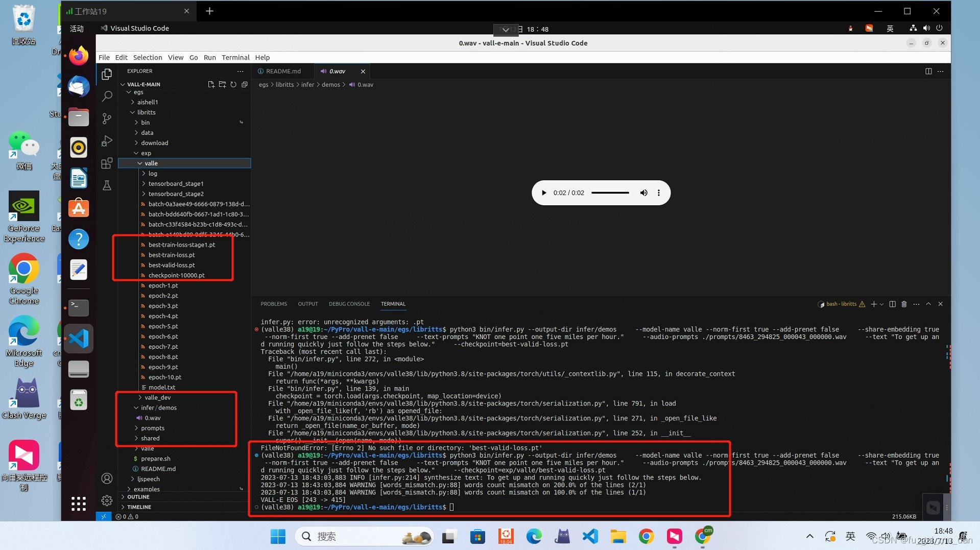
Task: Select 0.wav in explorer tree
Action: pos(184,418)
